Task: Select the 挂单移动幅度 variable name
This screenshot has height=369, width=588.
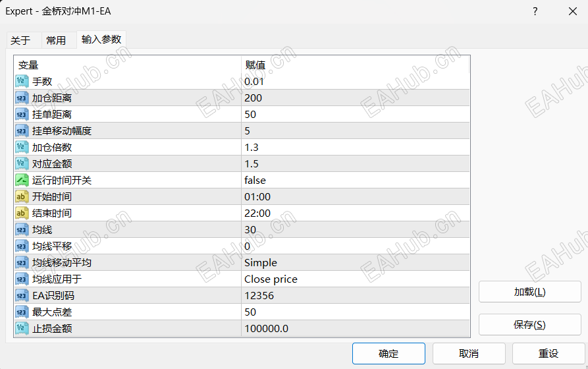Action: tap(62, 131)
